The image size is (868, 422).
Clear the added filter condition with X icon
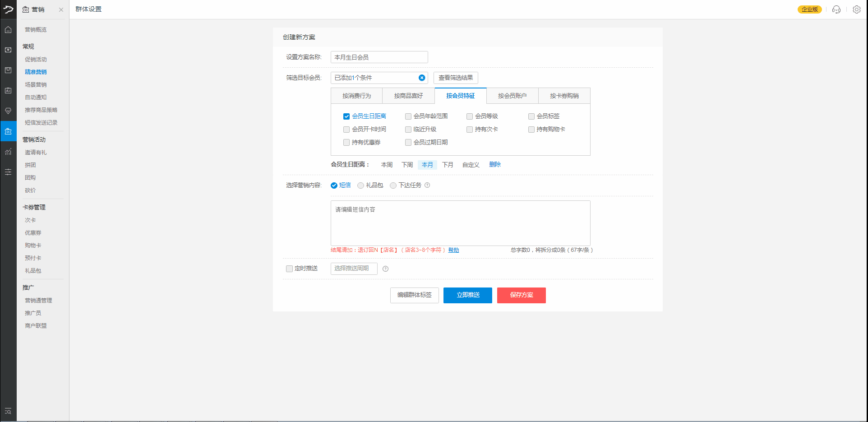[x=421, y=78]
